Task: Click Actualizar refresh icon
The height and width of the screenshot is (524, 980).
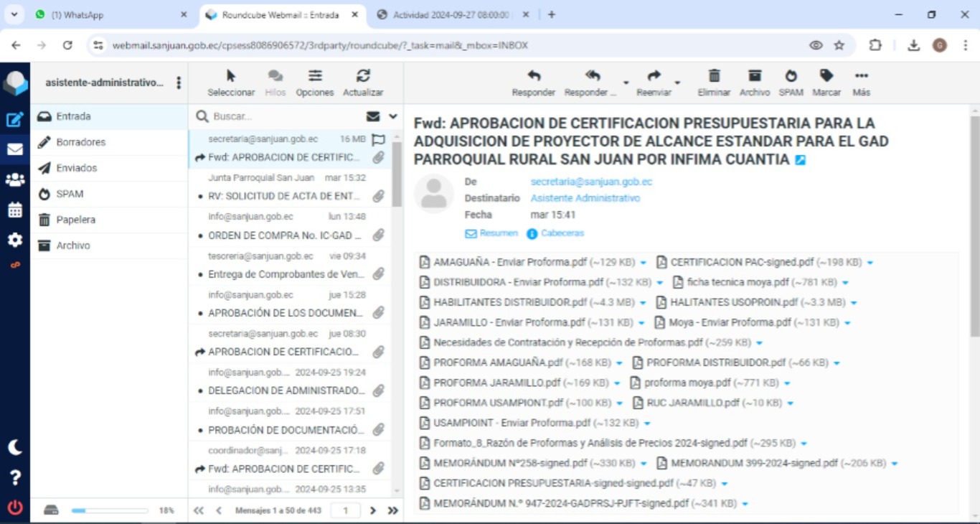Action: point(363,76)
